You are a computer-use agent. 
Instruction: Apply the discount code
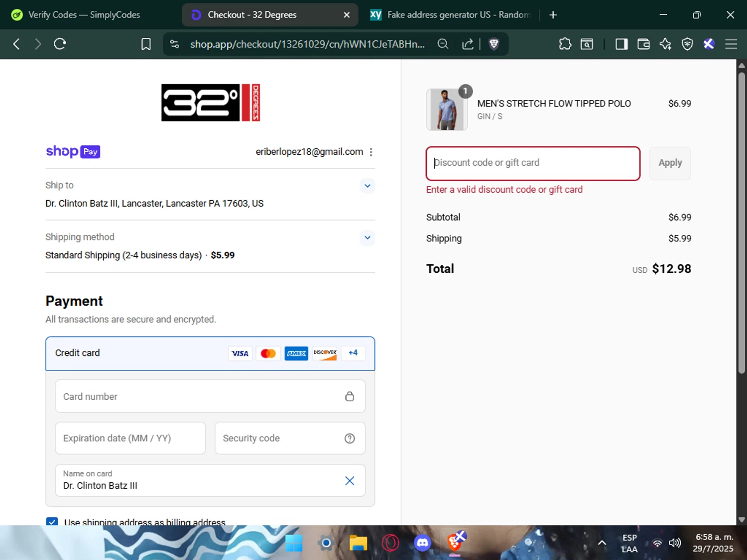pyautogui.click(x=670, y=163)
